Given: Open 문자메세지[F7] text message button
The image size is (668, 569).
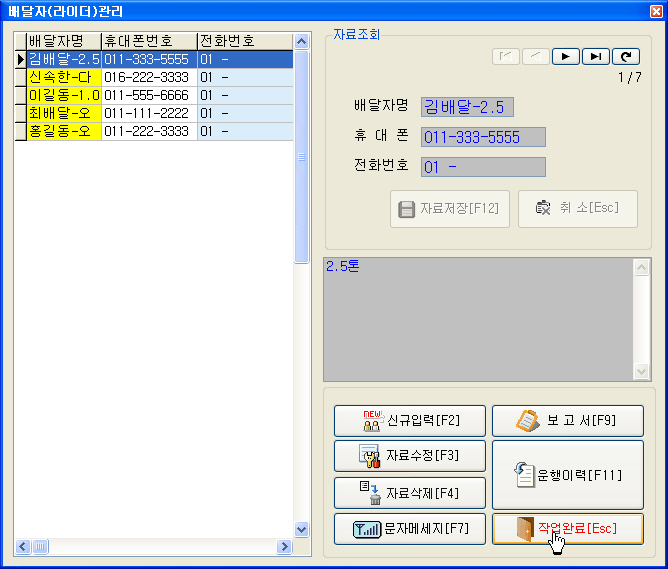Looking at the screenshot, I should (x=410, y=529).
